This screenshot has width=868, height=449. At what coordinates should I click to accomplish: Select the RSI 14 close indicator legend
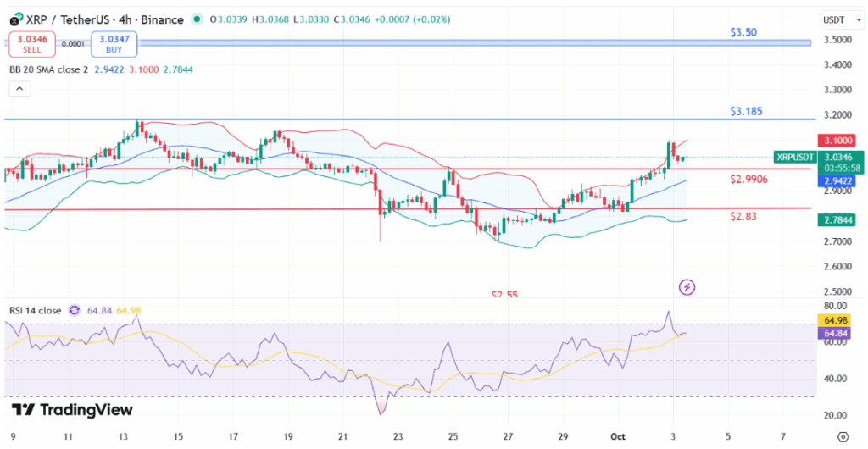[36, 311]
